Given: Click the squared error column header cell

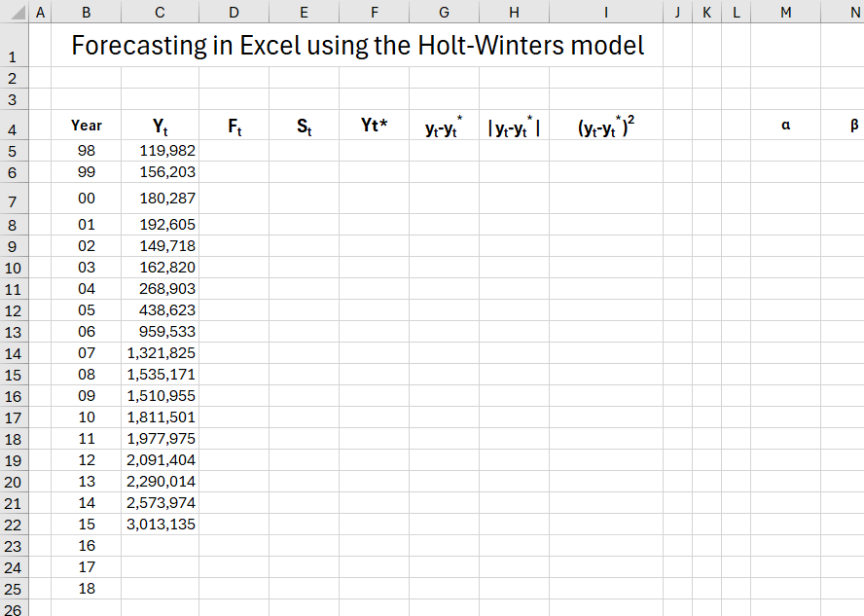Looking at the screenshot, I should point(605,126).
